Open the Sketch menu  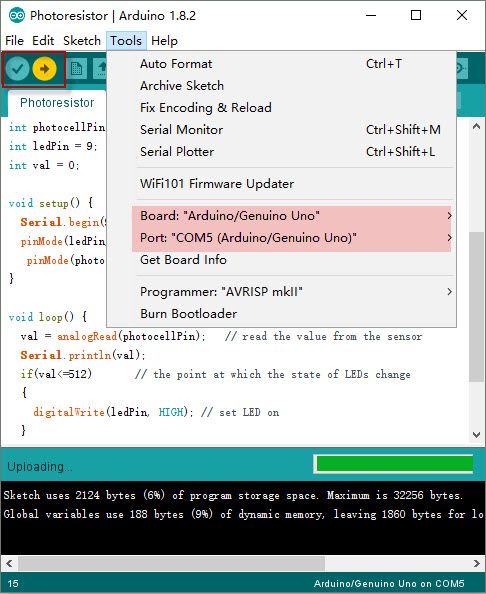point(82,41)
